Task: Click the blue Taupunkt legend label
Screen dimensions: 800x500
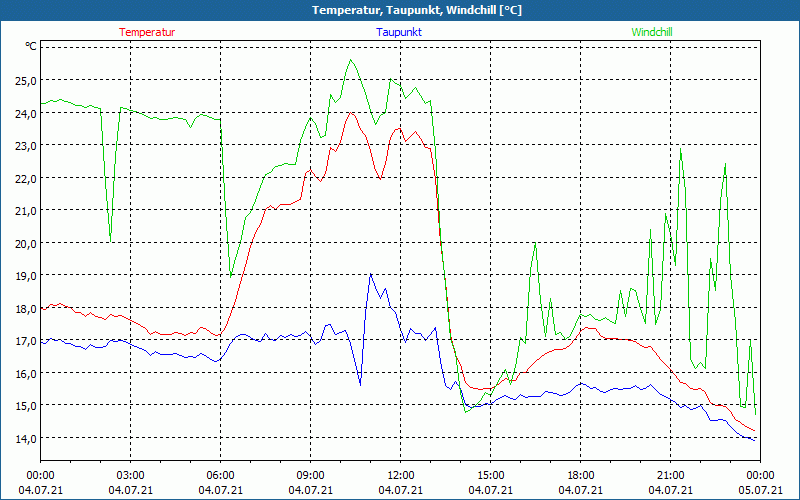Action: pyautogui.click(x=399, y=32)
